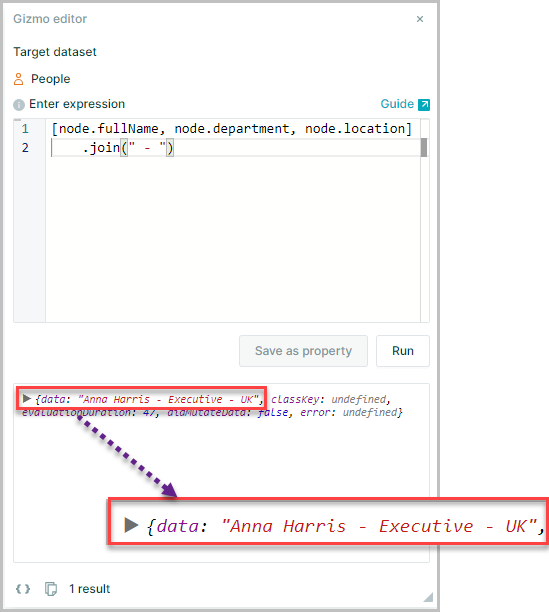Run the expression
The width and height of the screenshot is (549, 612).
(403, 351)
